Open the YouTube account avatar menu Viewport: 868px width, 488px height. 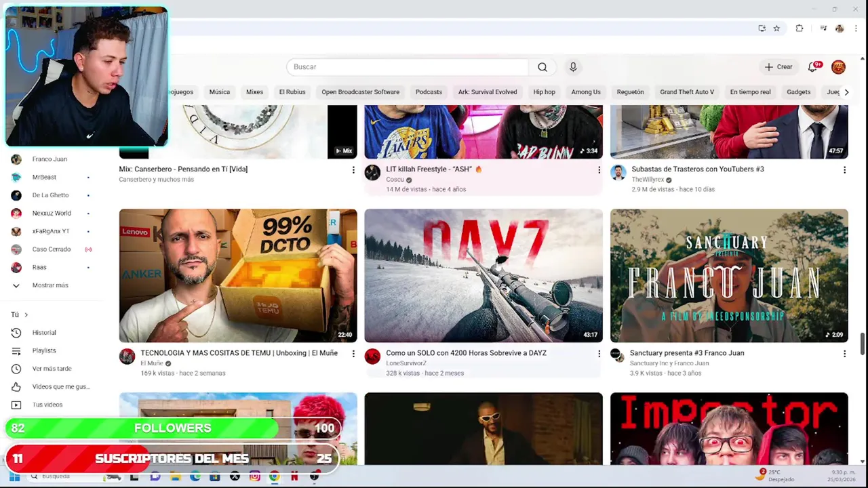[x=838, y=67]
